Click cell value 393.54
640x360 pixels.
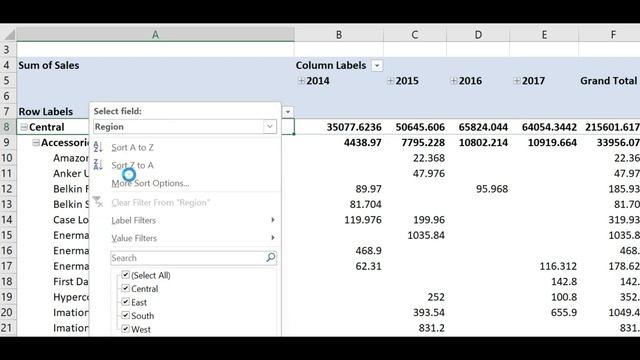[x=429, y=312]
